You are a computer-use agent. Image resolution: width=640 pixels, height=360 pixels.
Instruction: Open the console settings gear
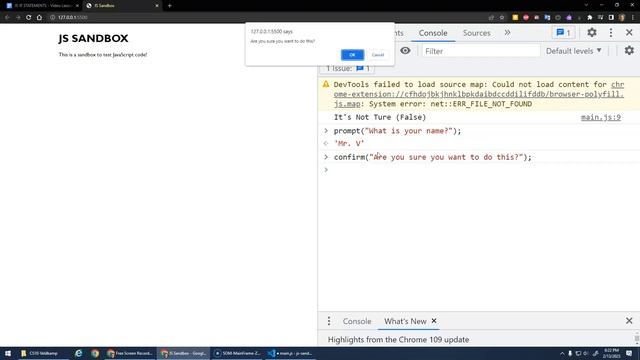point(629,51)
